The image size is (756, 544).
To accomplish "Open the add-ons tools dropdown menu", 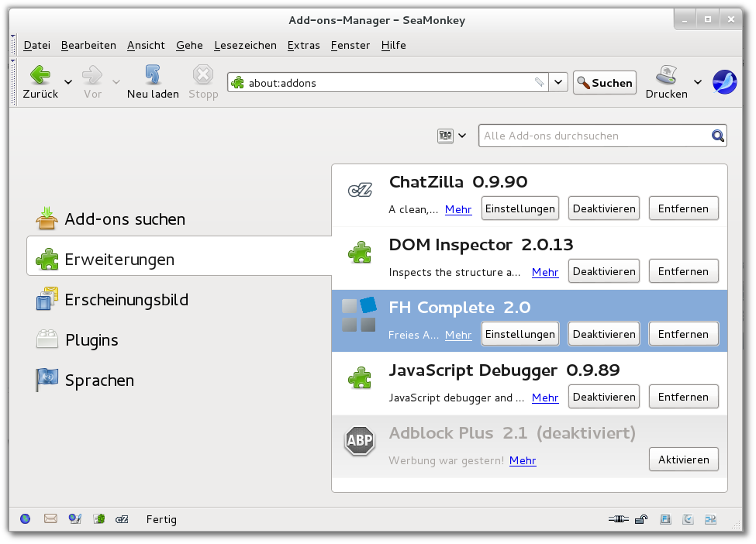I will point(452,136).
